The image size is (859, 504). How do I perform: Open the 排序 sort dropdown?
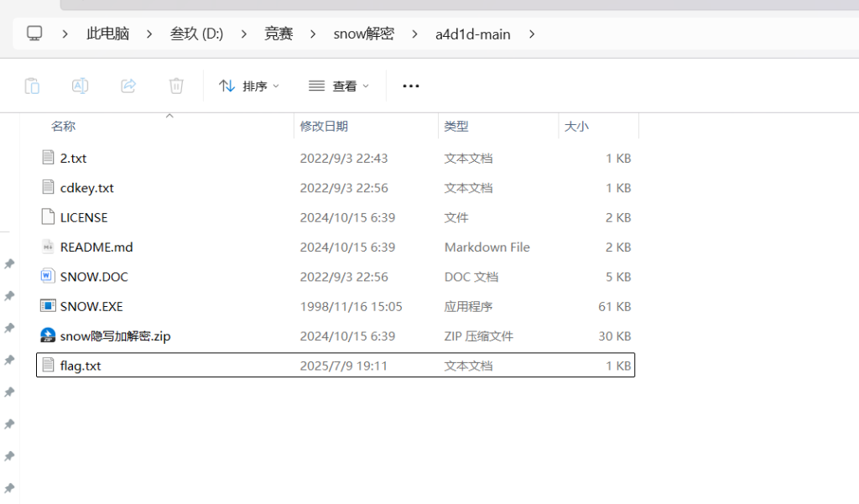(x=249, y=86)
